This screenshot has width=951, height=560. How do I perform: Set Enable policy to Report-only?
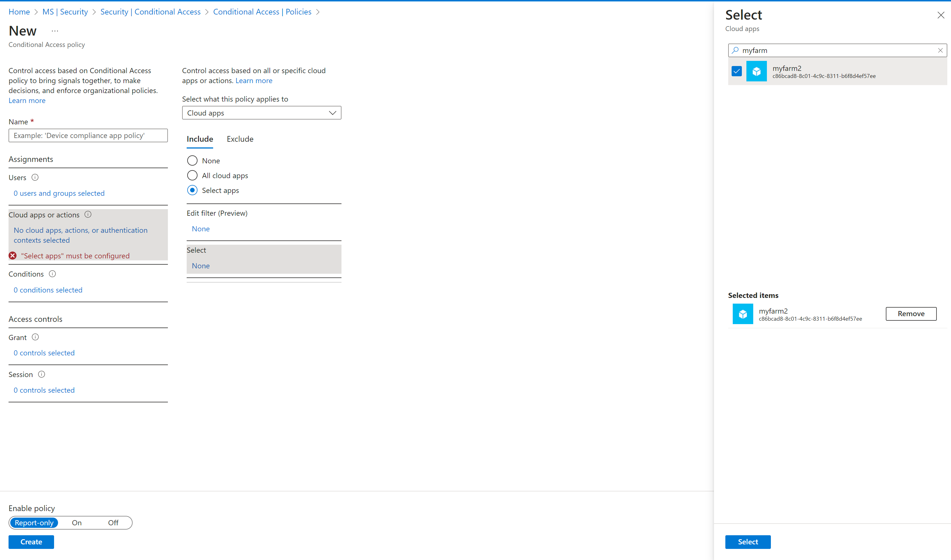click(34, 523)
